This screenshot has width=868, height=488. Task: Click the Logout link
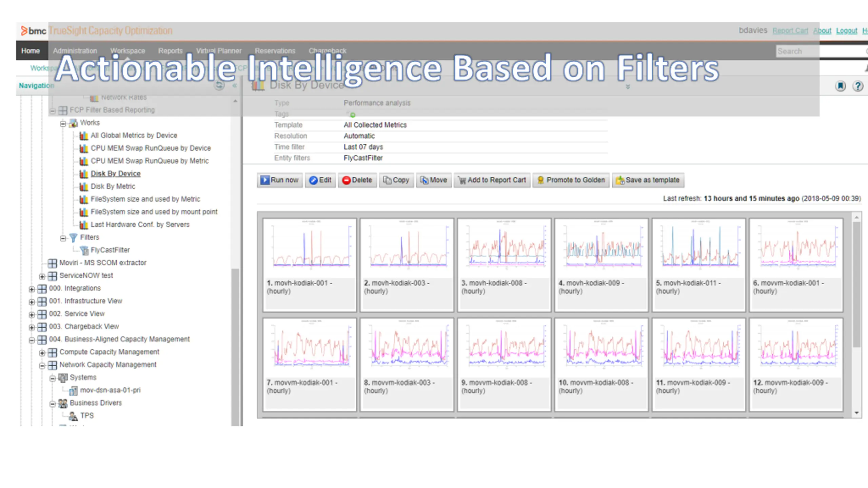coord(847,31)
